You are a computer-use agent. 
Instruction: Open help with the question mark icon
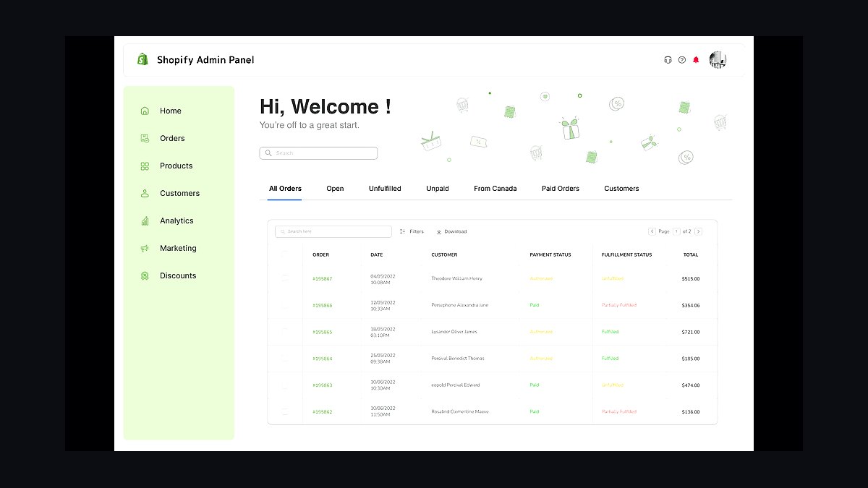pyautogui.click(x=682, y=60)
